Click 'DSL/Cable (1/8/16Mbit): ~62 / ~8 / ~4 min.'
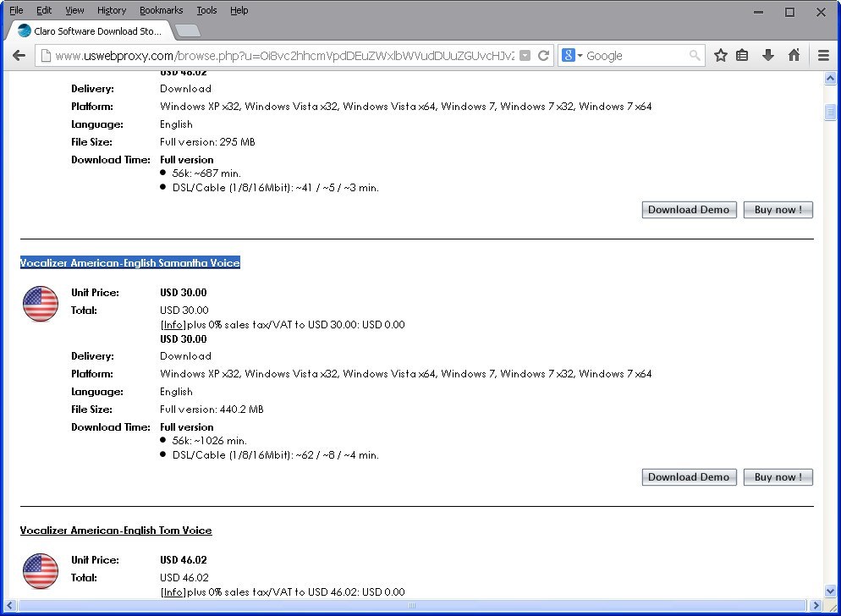Viewport: 841px width, 616px height. (276, 455)
